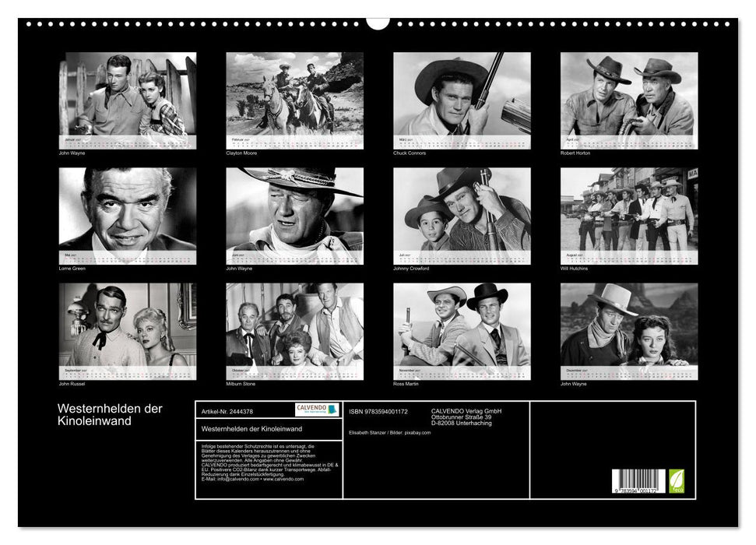The image size is (756, 545).
Task: Select the Juli thumbnail of Johnny Crawford
Action: [462, 216]
